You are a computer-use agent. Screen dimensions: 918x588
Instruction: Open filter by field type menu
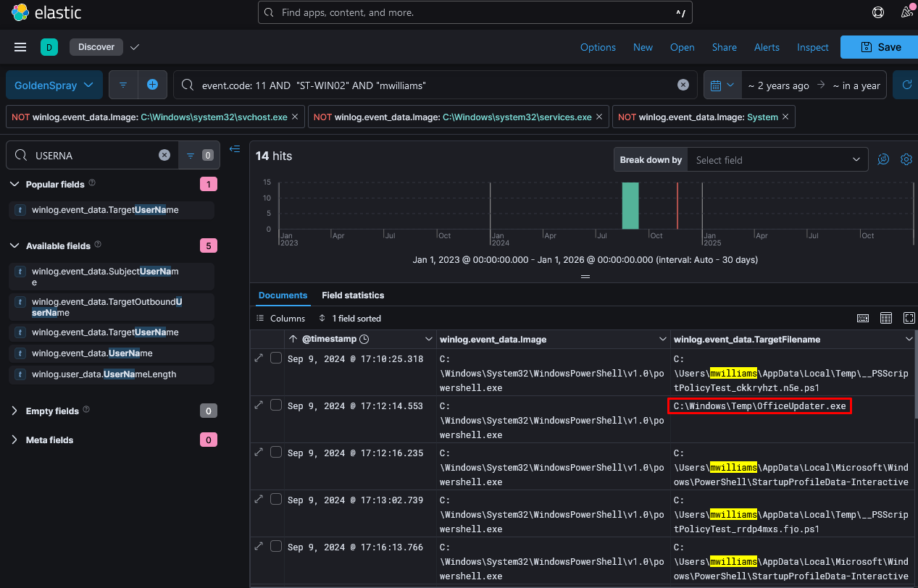(199, 155)
